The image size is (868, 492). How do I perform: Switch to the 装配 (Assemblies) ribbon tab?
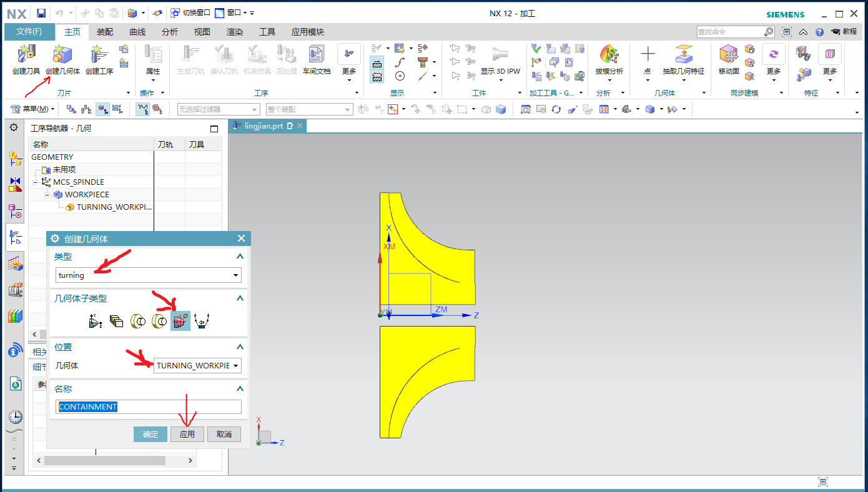click(x=105, y=32)
